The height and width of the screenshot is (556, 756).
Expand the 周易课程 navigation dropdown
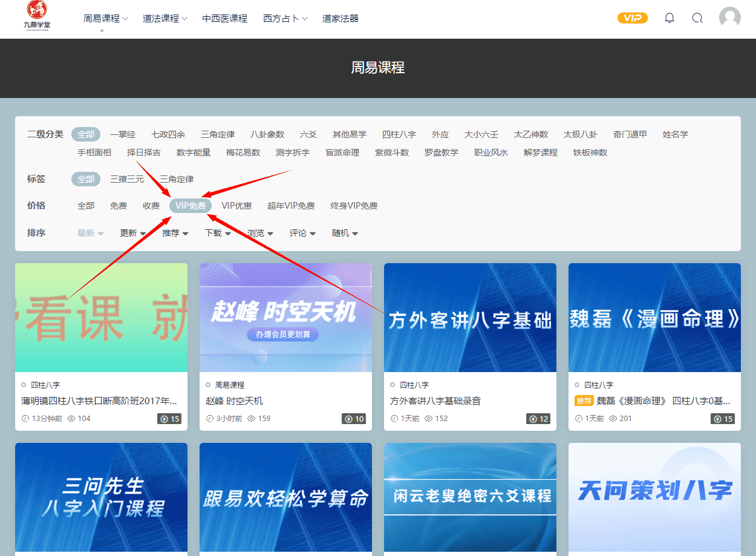point(105,19)
